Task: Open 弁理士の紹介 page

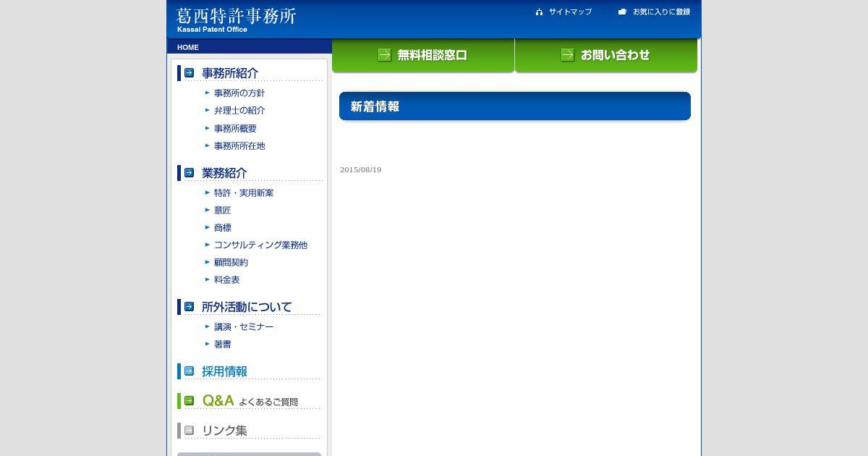Action: (x=239, y=111)
